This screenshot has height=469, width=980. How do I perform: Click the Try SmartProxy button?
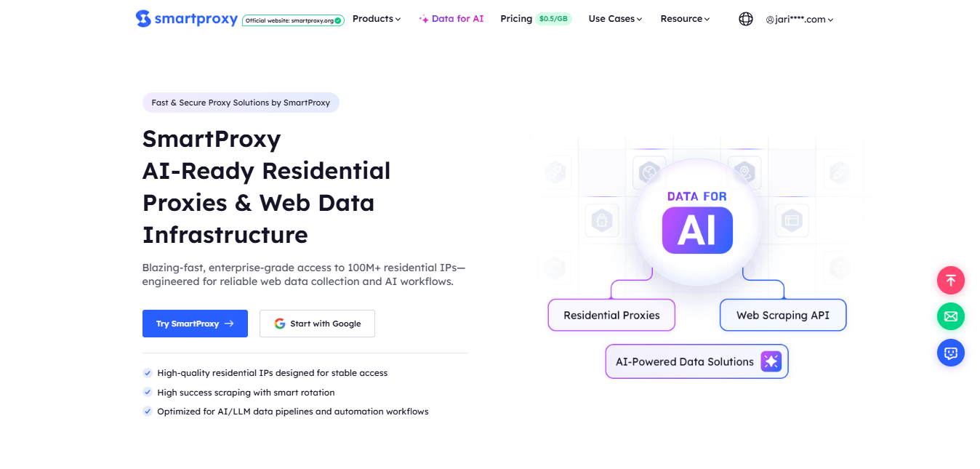(195, 324)
